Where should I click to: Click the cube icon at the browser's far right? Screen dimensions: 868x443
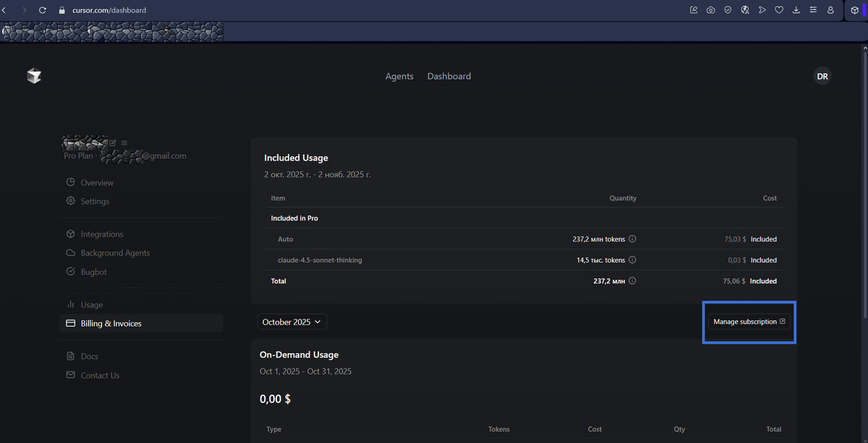tap(854, 10)
